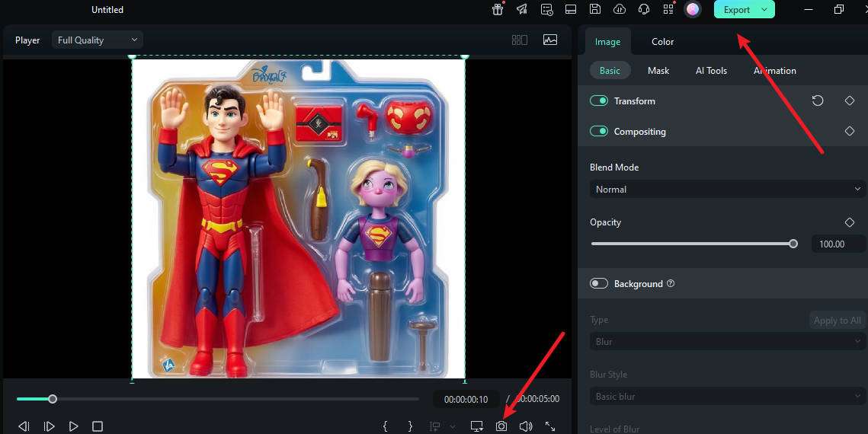868x434 pixels.
Task: Switch to the Image tab
Action: (x=607, y=41)
